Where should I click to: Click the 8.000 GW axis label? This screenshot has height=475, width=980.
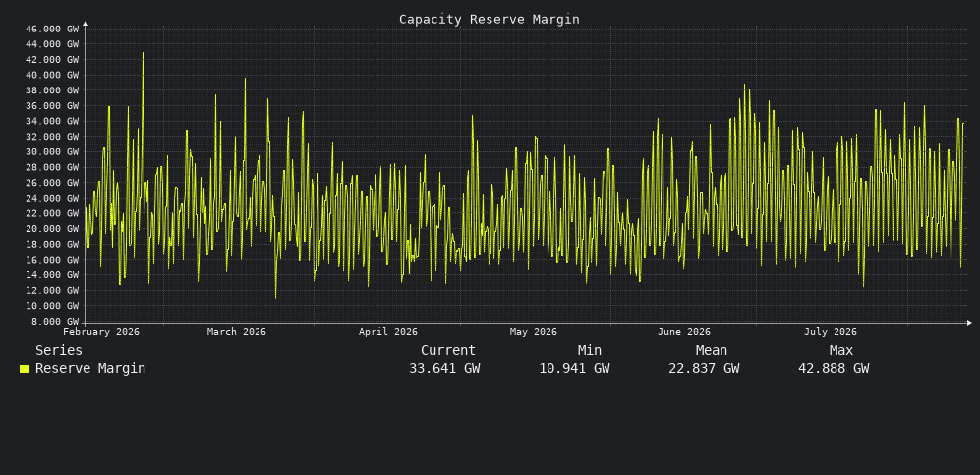pos(56,322)
